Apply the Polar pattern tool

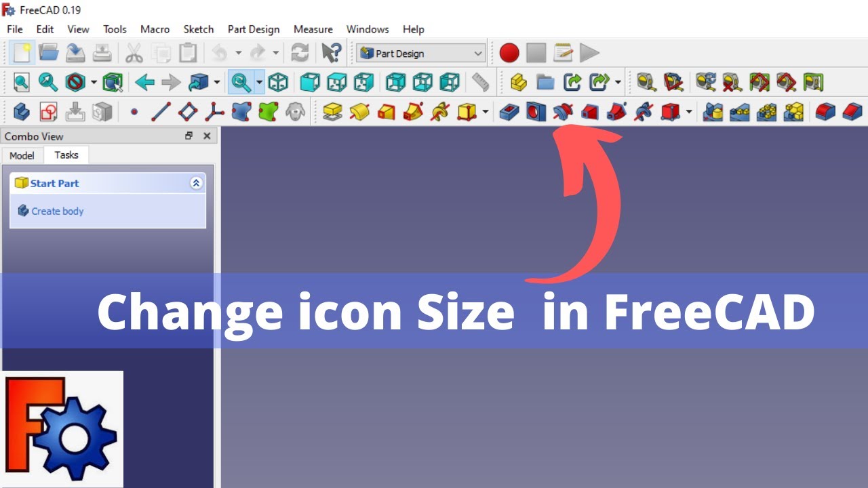click(767, 111)
